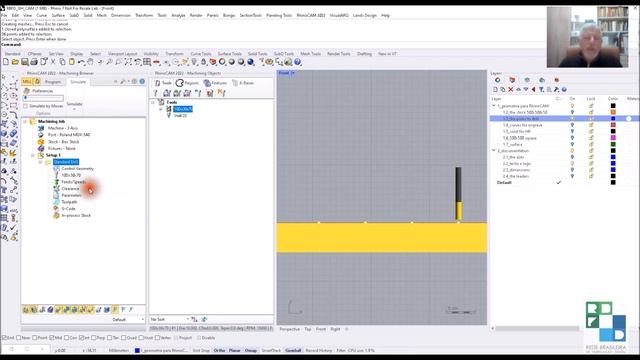This screenshot has width=640, height=360.
Task: Switch to the Simulate tab
Action: (78, 82)
